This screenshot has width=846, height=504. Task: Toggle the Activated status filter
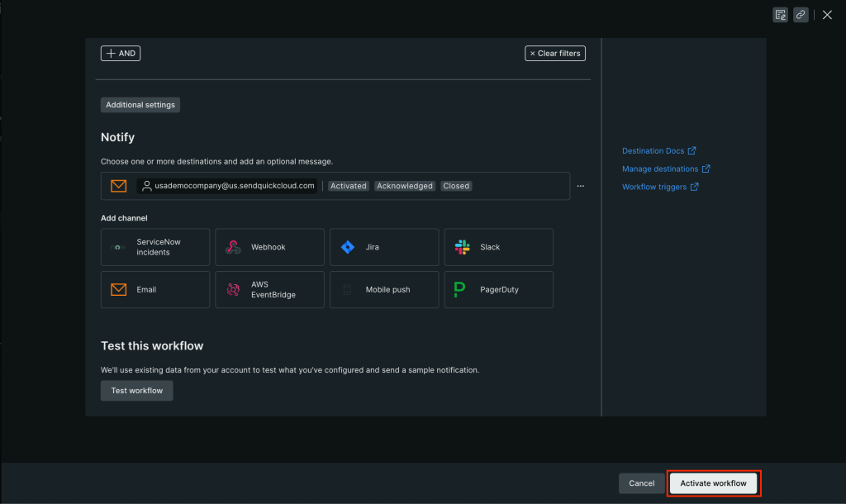(348, 185)
